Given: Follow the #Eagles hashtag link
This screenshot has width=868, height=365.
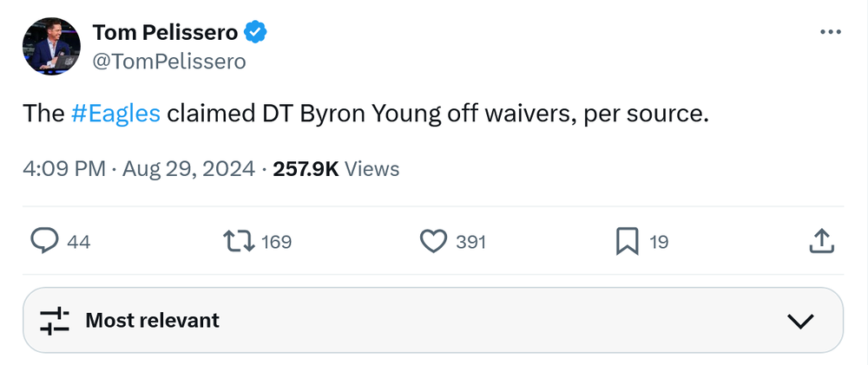Looking at the screenshot, I should (115, 114).
